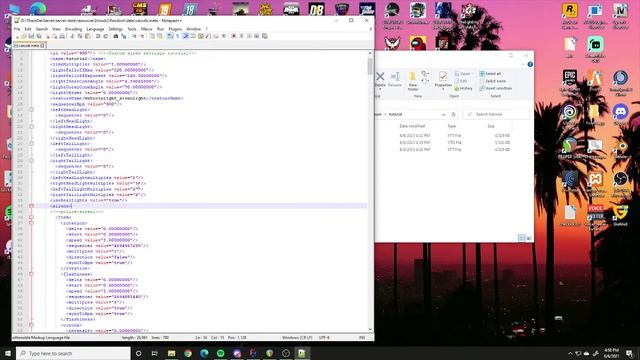Screen dimensions: 640x360
Task: Collapse the flashiness fold marker
Action: point(31,274)
